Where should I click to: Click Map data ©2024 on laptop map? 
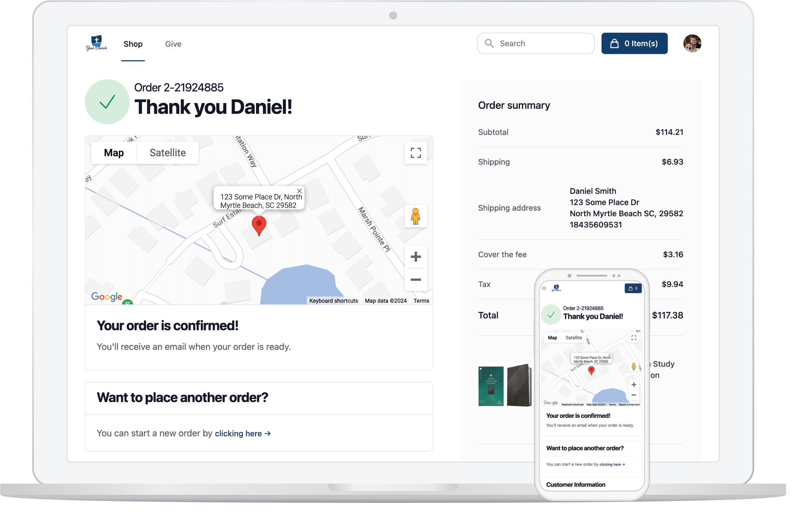(386, 301)
